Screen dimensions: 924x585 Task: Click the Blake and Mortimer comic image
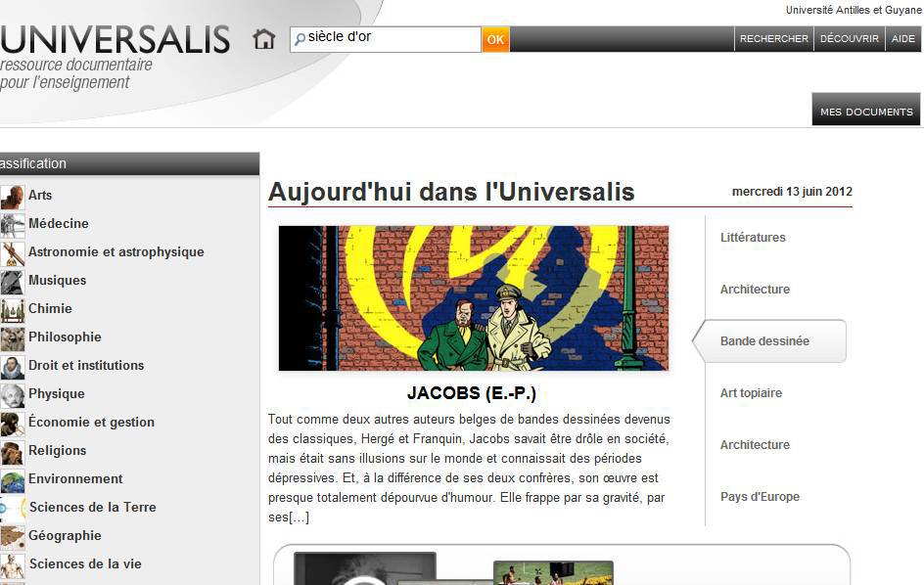pos(474,298)
